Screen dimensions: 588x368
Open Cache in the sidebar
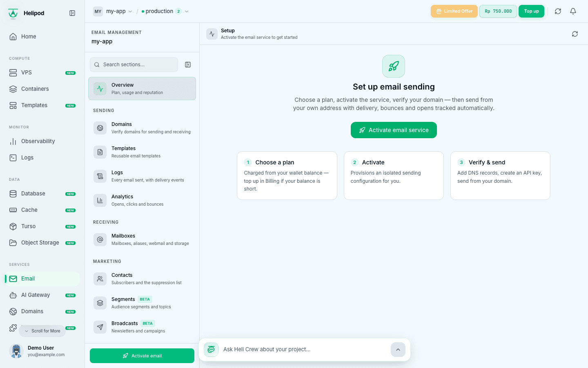point(42,210)
